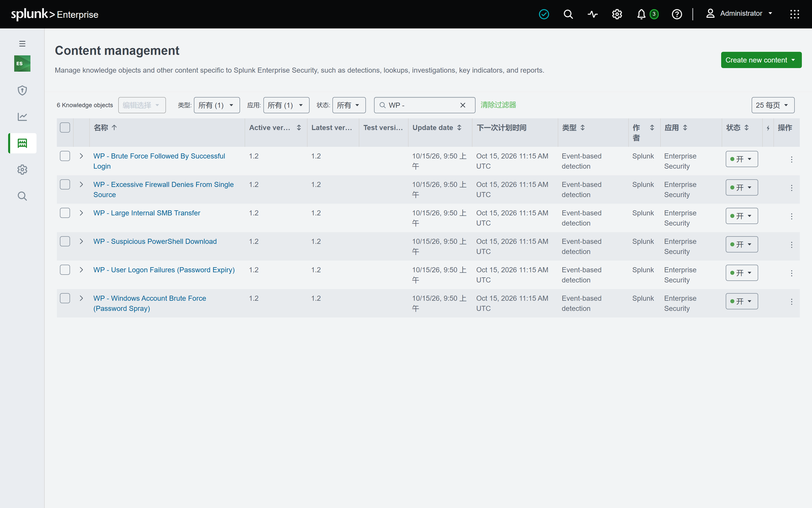Open the Administrator user menu

(739, 14)
